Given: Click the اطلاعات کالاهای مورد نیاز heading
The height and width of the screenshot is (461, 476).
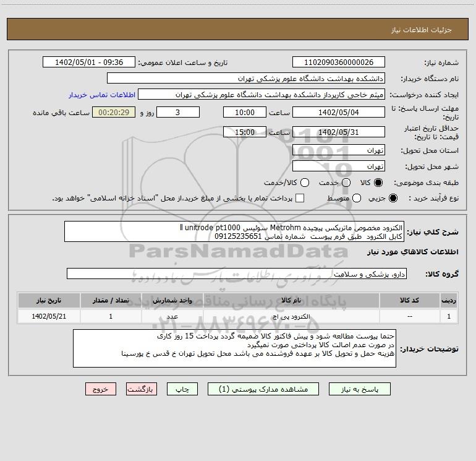Looking at the screenshot, I should (x=412, y=252).
